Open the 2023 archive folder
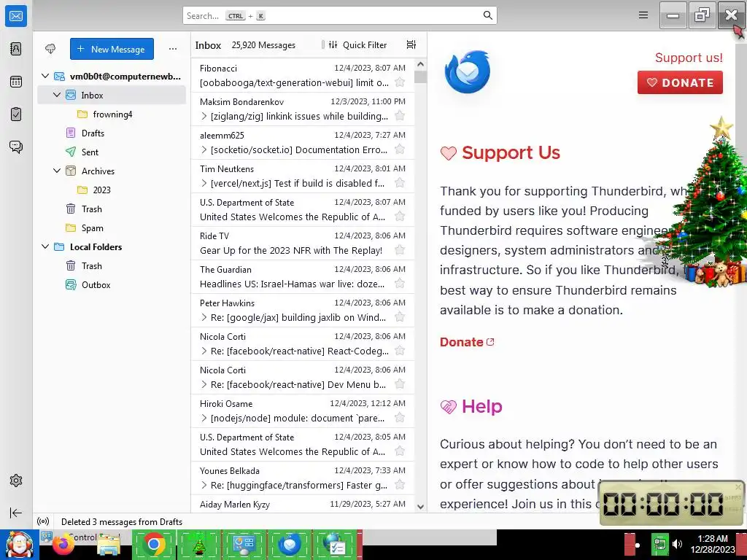 point(112,190)
